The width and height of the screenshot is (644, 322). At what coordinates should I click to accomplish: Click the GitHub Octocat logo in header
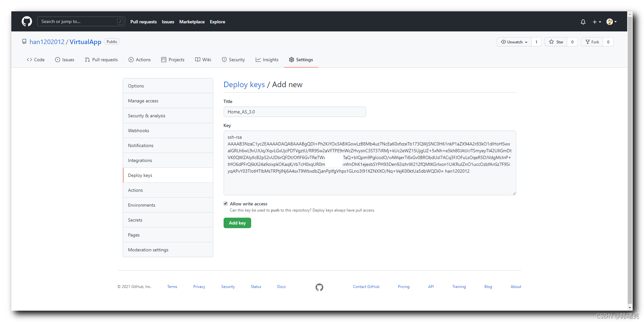(x=27, y=22)
